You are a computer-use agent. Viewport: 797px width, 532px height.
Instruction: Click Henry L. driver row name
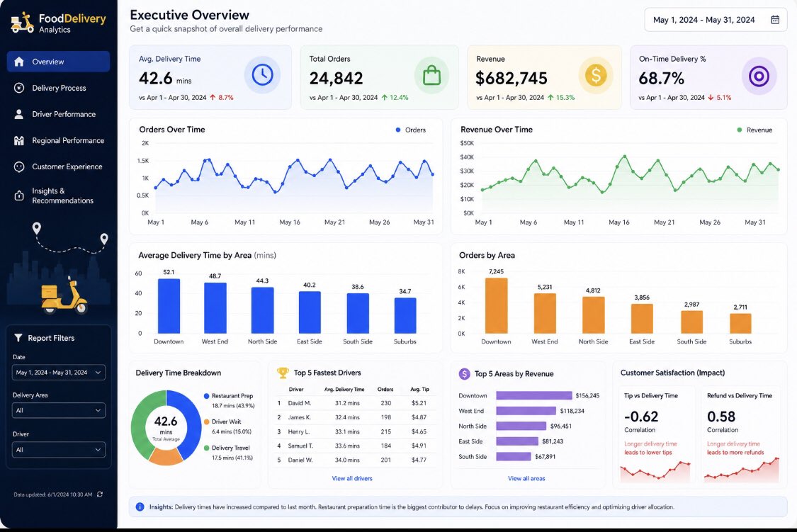[299, 431]
